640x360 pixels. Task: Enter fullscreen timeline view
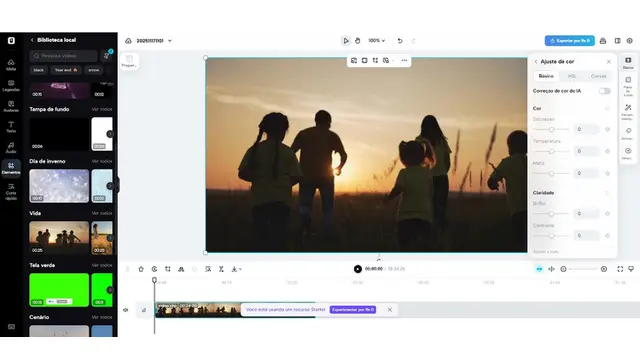pos(620,269)
